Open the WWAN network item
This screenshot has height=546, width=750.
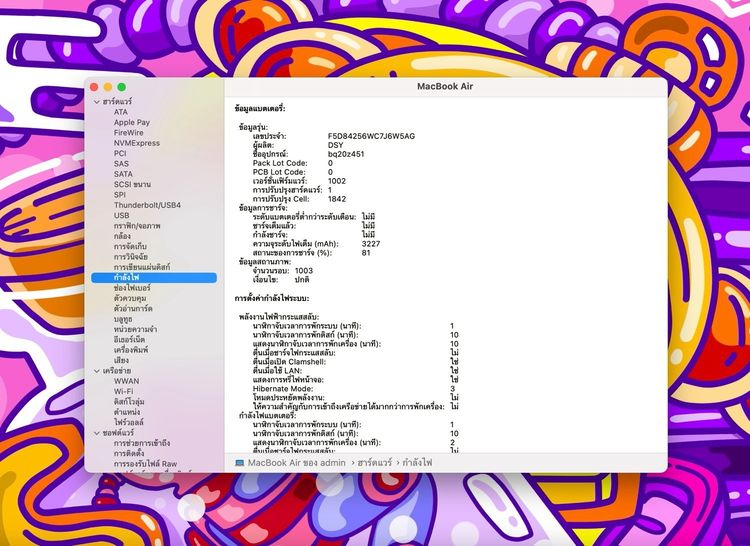pyautogui.click(x=126, y=381)
